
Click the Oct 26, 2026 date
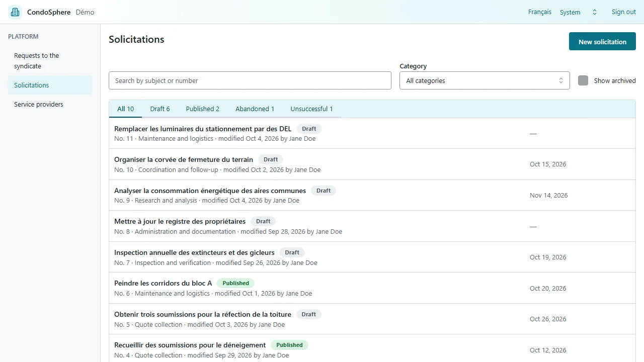(548, 319)
